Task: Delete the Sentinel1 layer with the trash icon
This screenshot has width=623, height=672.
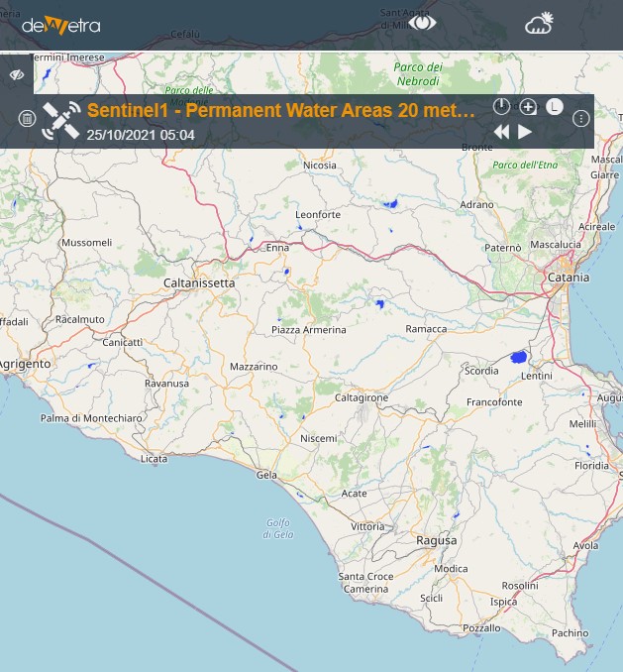Action: pos(27,118)
